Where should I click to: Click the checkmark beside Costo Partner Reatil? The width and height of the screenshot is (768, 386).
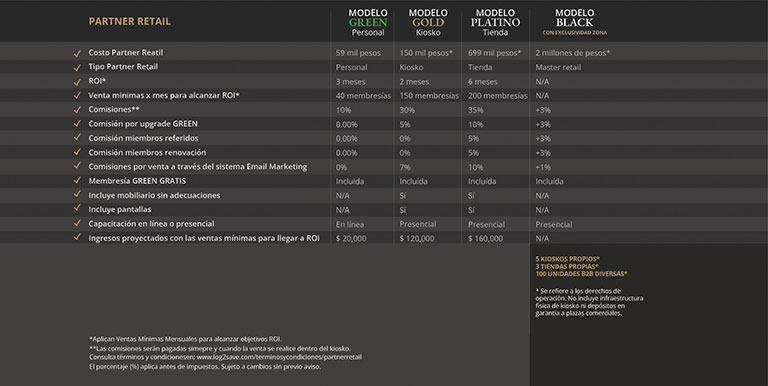pyautogui.click(x=77, y=53)
